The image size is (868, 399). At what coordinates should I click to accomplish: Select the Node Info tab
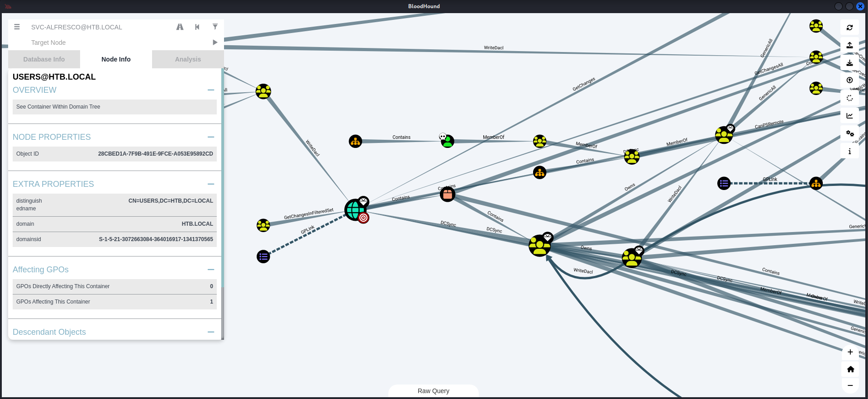(116, 59)
